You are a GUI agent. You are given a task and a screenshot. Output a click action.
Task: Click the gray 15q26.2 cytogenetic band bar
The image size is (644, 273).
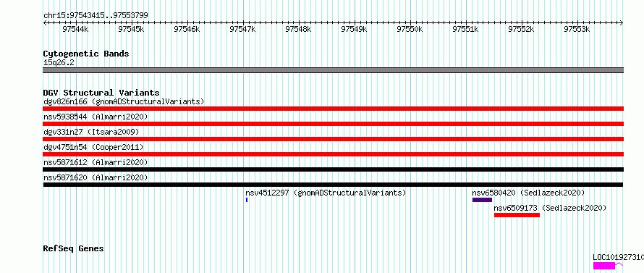(x=333, y=70)
